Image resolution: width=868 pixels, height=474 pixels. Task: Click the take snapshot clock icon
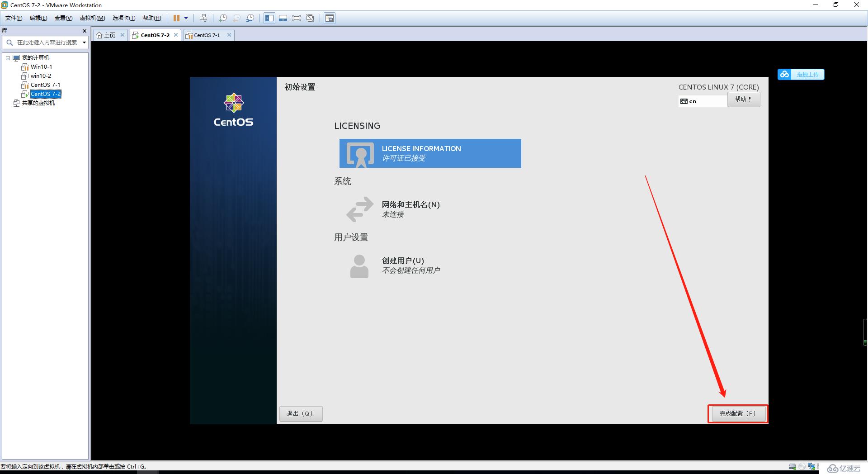tap(223, 18)
